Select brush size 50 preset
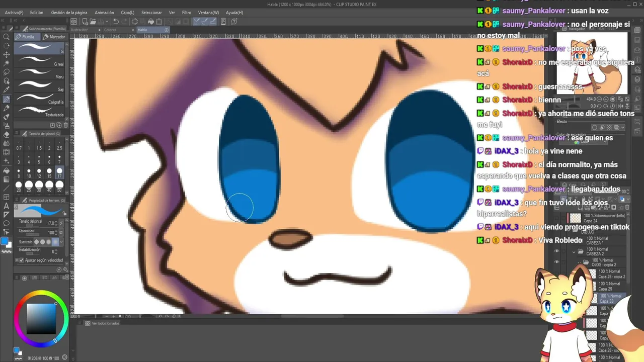This screenshot has height=362, width=644. pyautogui.click(x=60, y=187)
